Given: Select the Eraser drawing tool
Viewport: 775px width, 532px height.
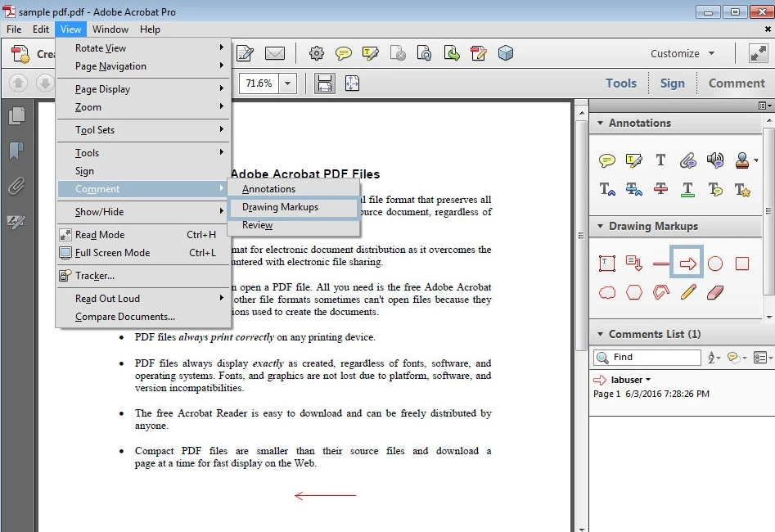Looking at the screenshot, I should coord(715,292).
